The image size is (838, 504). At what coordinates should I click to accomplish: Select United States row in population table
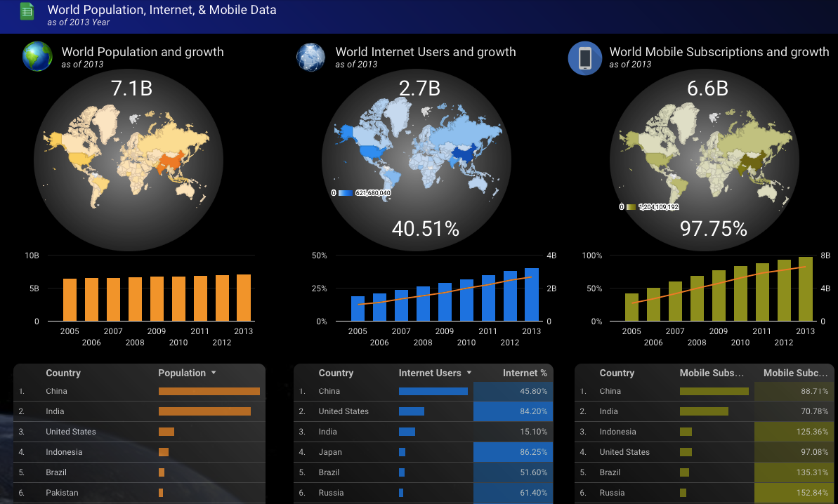point(140,432)
